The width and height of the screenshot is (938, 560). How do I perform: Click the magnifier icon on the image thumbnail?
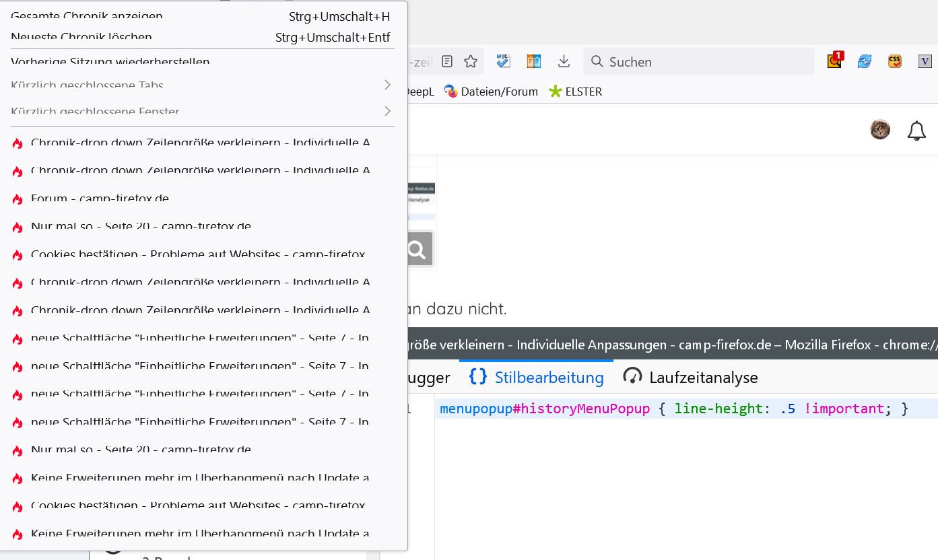[x=417, y=250]
